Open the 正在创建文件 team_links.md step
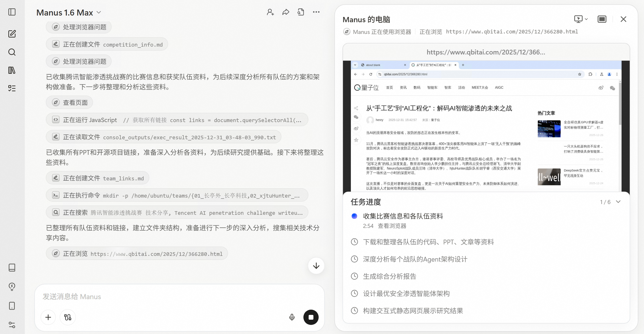 tap(98, 178)
